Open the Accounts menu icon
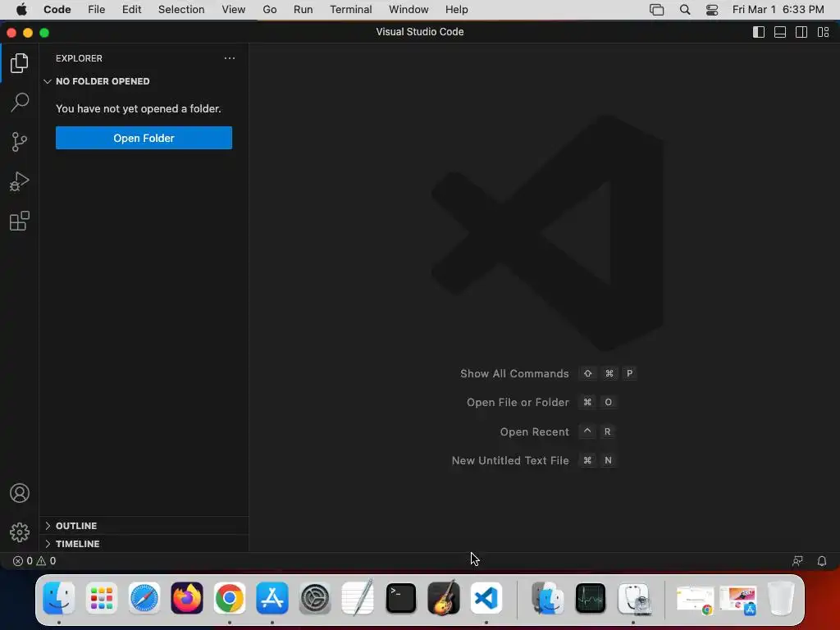Viewport: 840px width, 630px height. click(x=20, y=493)
